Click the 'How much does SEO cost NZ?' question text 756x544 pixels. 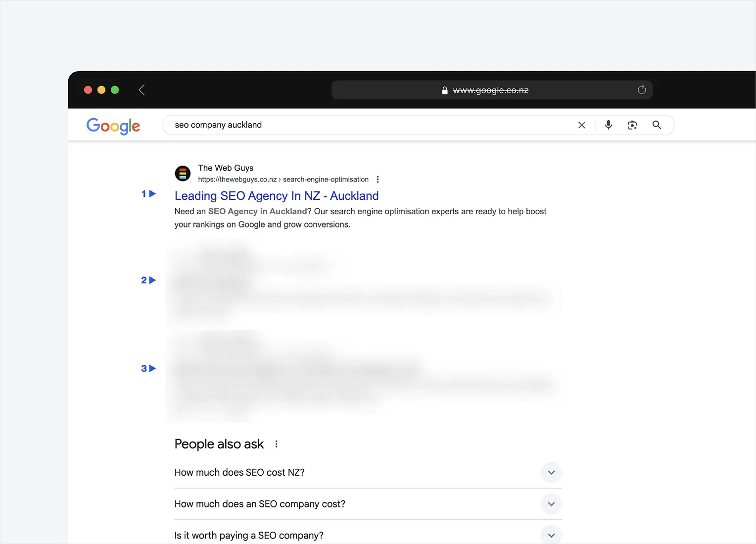point(239,473)
